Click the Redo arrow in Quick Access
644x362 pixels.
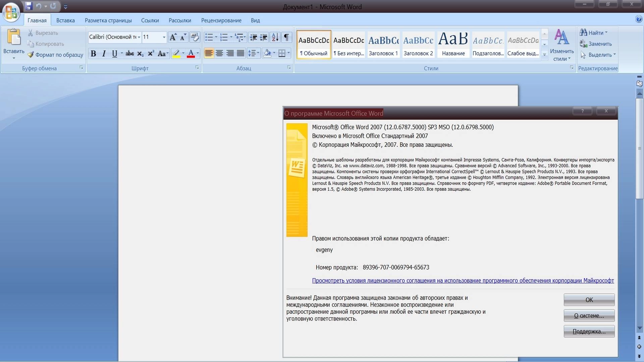(x=53, y=6)
